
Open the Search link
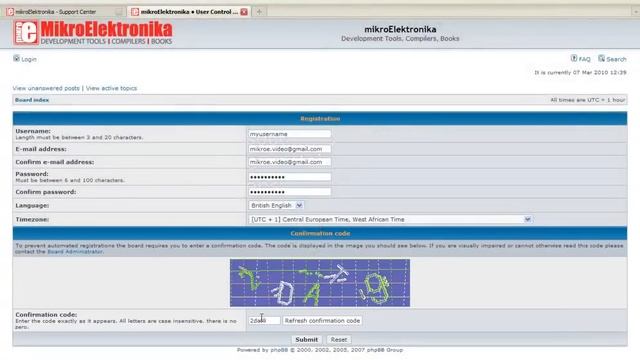click(x=616, y=59)
